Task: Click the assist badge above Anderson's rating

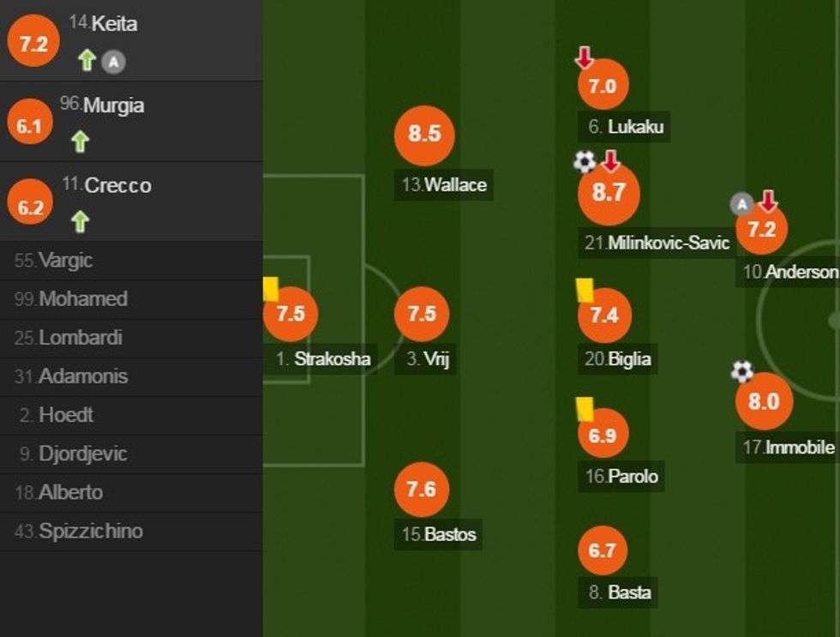Action: [x=741, y=204]
